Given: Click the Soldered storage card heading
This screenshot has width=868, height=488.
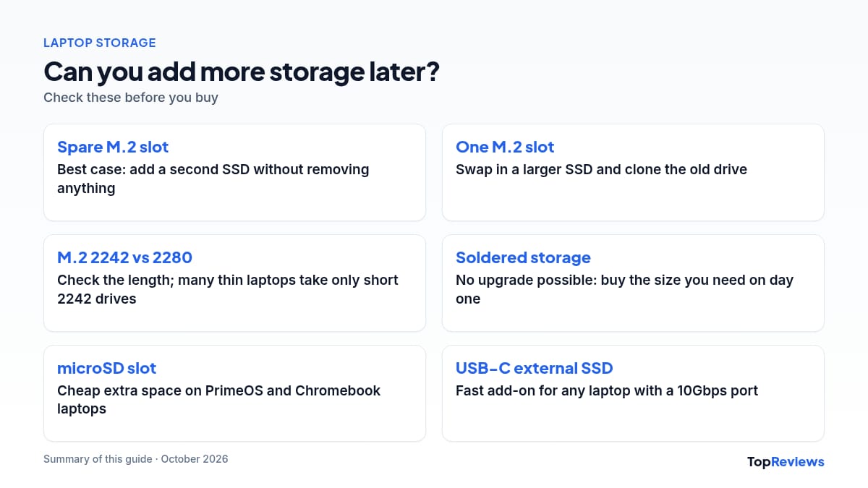Looking at the screenshot, I should point(523,257).
